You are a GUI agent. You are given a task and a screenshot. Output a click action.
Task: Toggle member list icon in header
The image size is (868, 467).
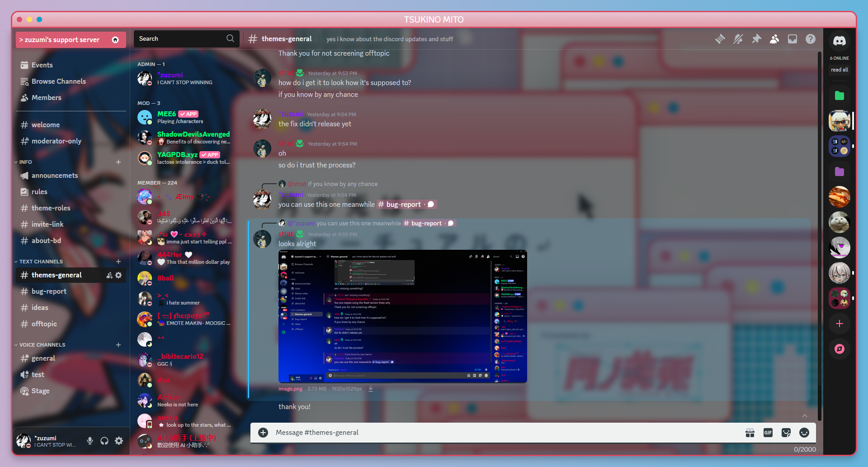click(774, 39)
